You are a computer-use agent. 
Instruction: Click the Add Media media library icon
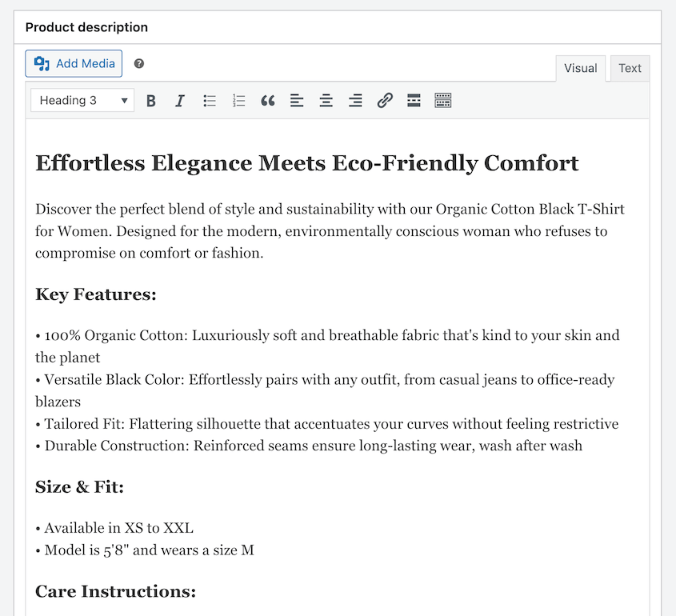click(x=42, y=63)
